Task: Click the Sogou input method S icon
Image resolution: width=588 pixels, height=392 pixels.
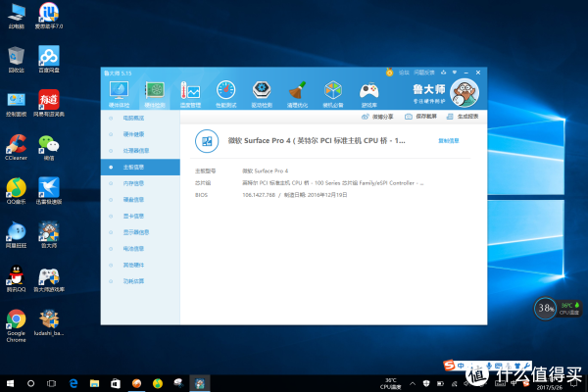Action: click(449, 366)
